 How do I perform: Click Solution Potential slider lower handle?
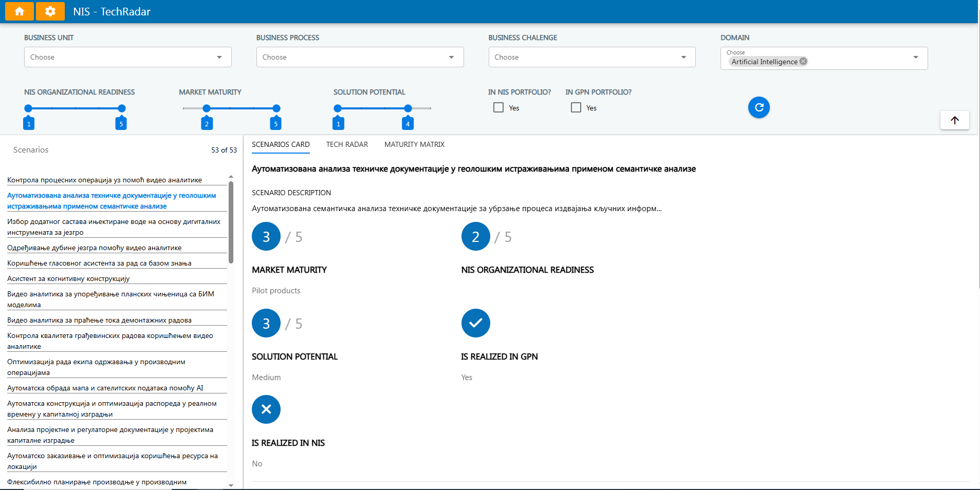pyautogui.click(x=338, y=108)
